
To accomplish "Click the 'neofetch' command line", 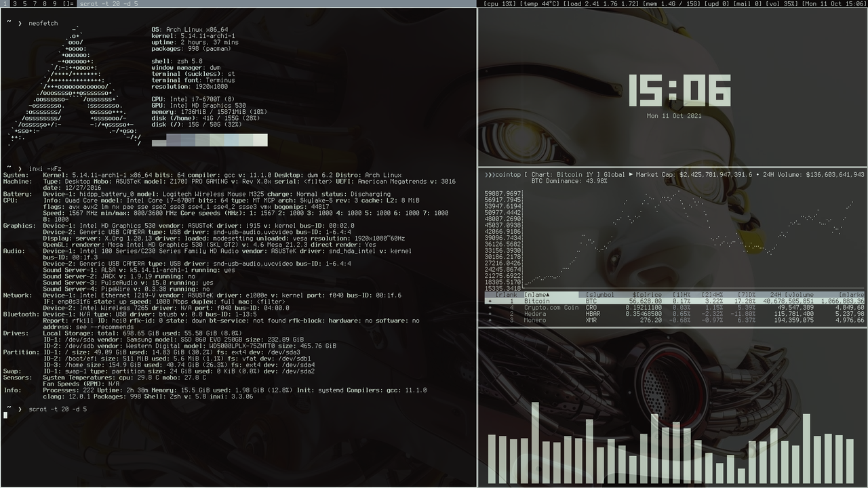I will coord(43,23).
